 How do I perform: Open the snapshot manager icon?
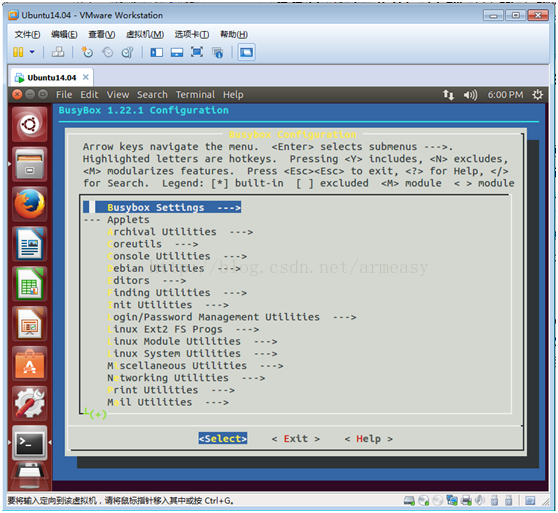click(127, 52)
